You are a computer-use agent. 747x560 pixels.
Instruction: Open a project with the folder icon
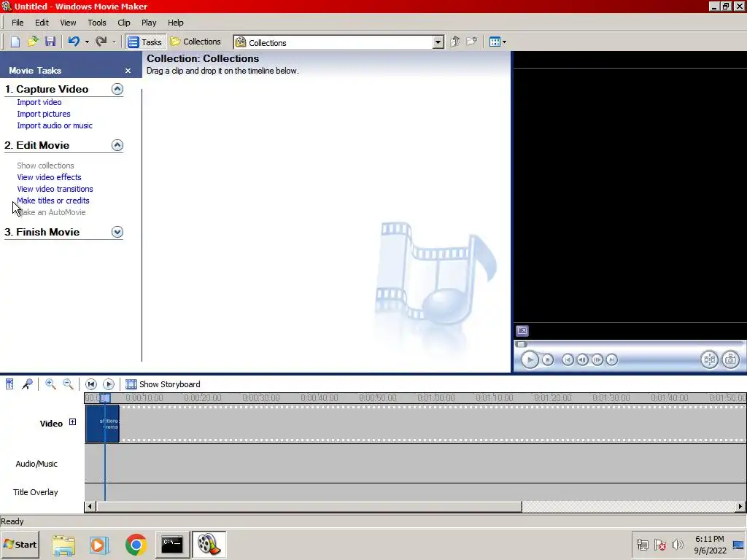point(32,42)
